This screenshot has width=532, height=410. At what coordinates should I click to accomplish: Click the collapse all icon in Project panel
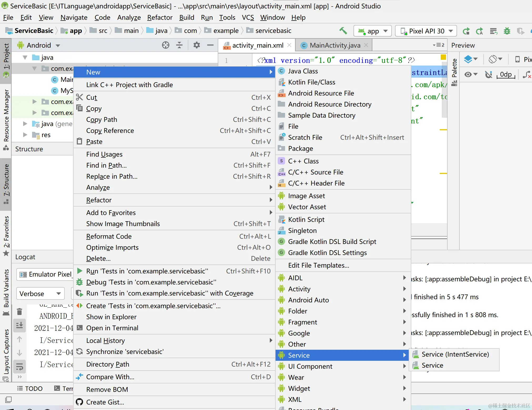tap(179, 45)
